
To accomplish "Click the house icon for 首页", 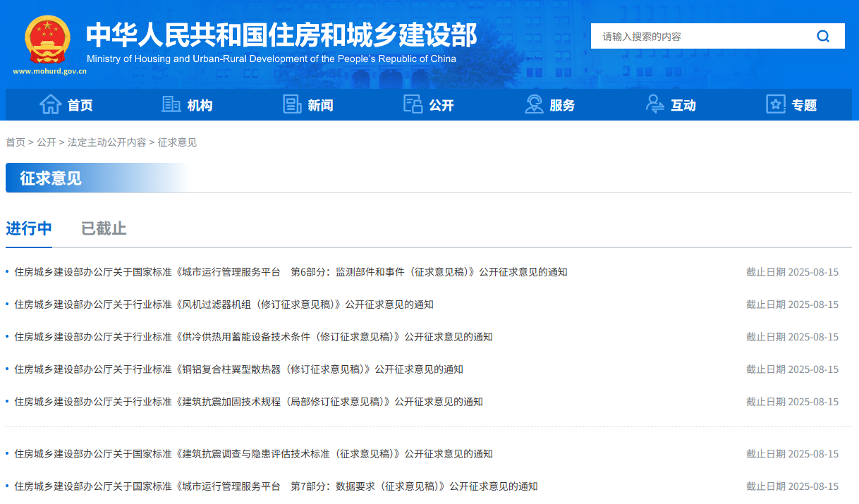I will 51,104.
